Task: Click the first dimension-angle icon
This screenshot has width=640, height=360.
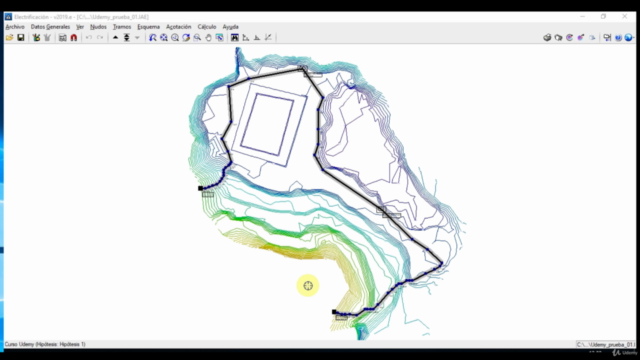Action: pyautogui.click(x=246, y=38)
